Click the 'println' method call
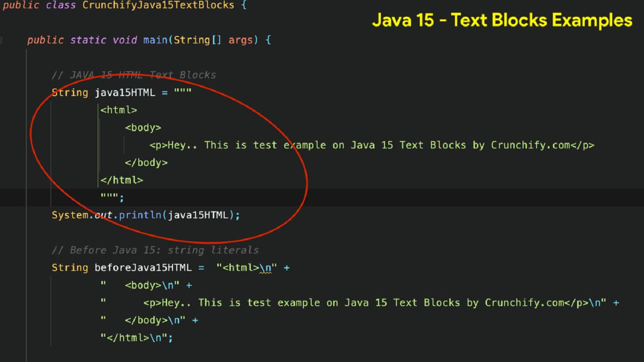This screenshot has width=644, height=362. tap(140, 215)
